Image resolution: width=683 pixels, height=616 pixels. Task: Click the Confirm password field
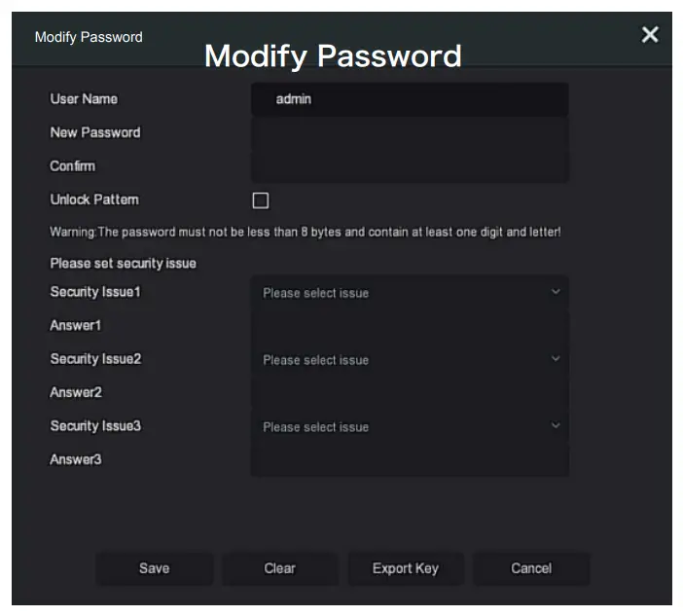pyautogui.click(x=409, y=166)
